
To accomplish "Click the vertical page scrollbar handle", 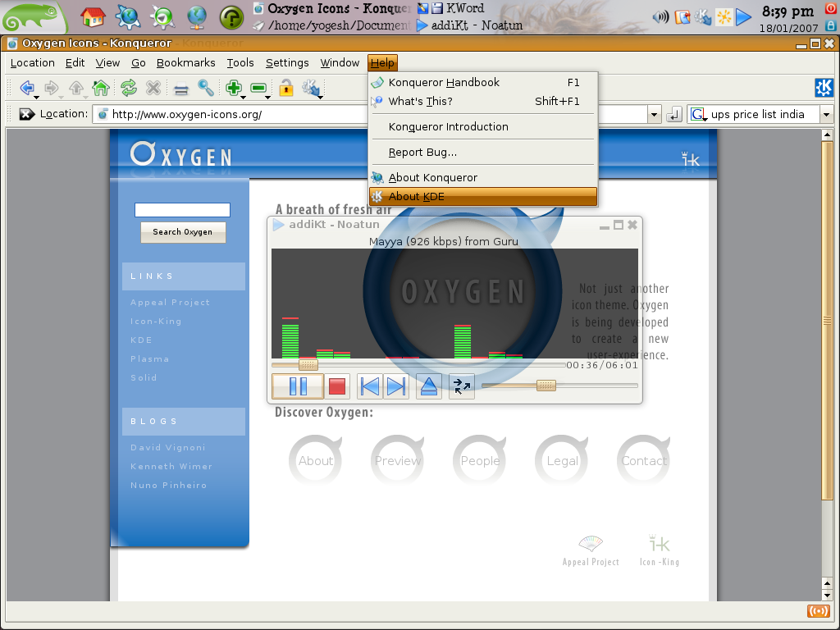I will pyautogui.click(x=827, y=321).
